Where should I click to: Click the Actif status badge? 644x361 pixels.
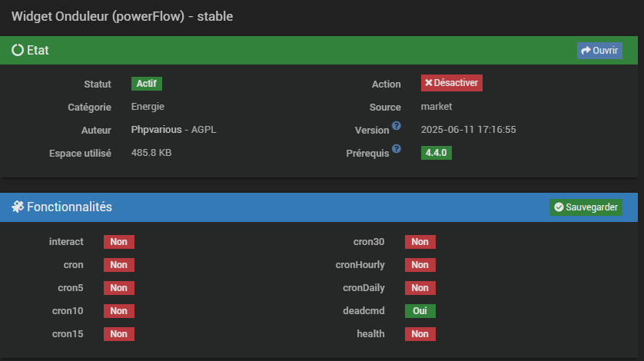coord(147,84)
